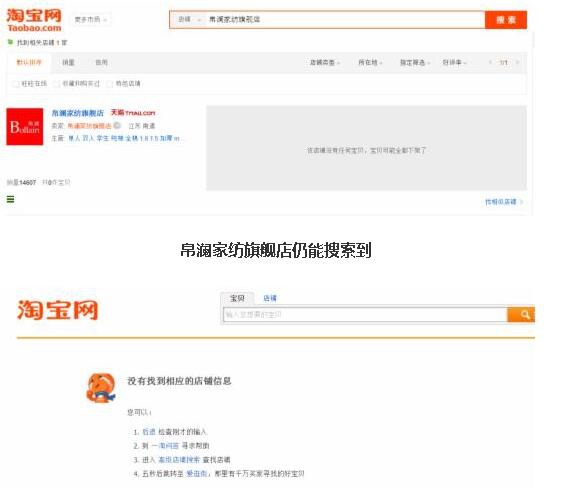Click the green list icon under shop info

click(x=11, y=200)
